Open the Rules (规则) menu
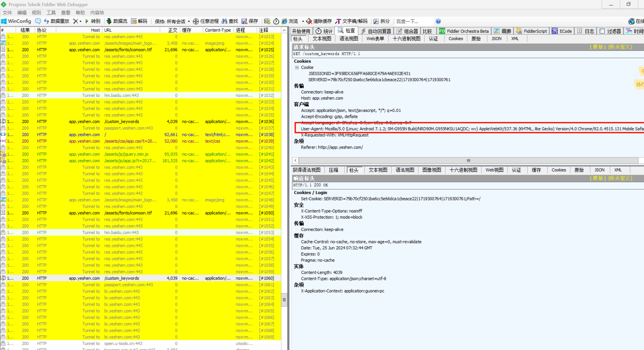Image resolution: width=644 pixels, height=350 pixels. click(36, 13)
